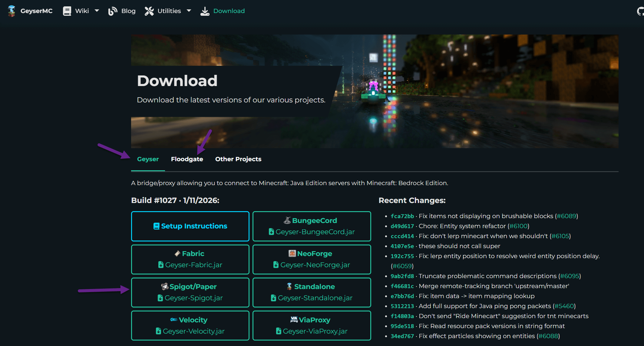Open the Setup Instructions page
This screenshot has height=346, width=644.
tap(190, 226)
